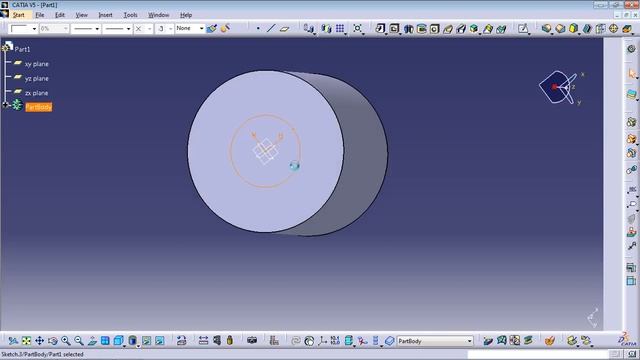Select the xy plane in tree
The width and height of the screenshot is (640, 360).
36,64
